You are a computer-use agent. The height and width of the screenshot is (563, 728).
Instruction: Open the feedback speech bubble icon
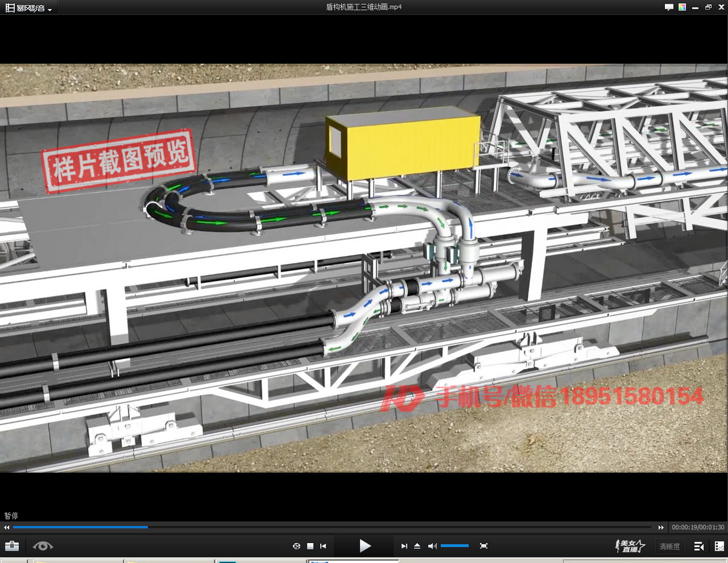coord(669,7)
